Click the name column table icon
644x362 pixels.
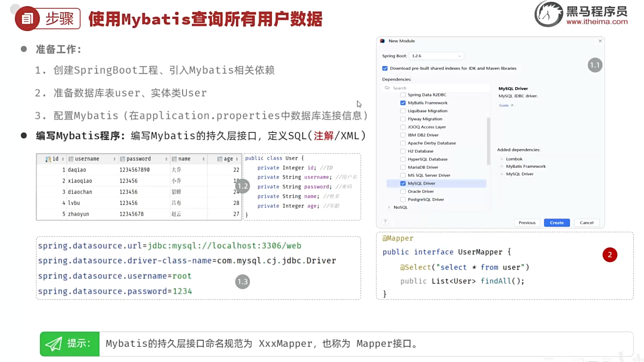point(174,159)
